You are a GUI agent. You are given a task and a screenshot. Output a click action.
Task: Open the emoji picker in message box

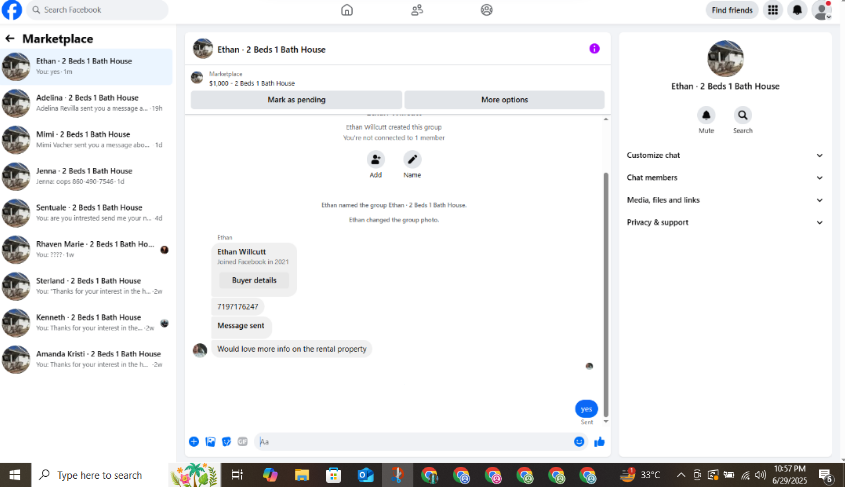point(579,442)
